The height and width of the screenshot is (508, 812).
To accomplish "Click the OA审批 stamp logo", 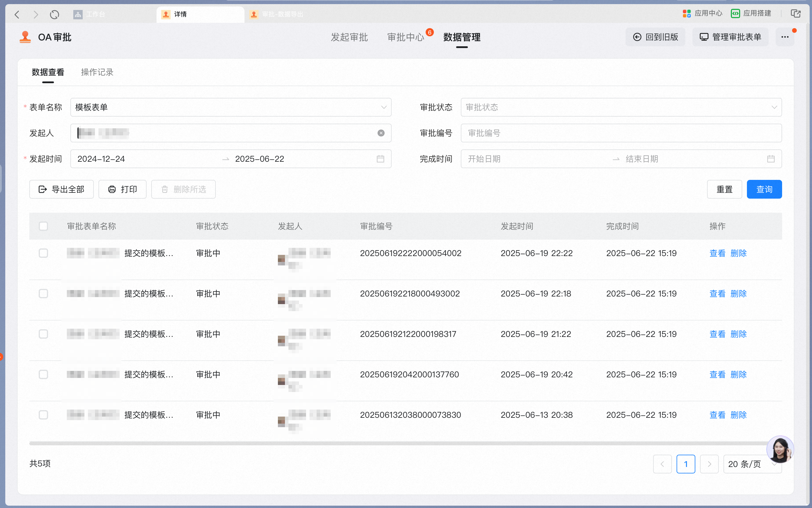I will click(25, 37).
